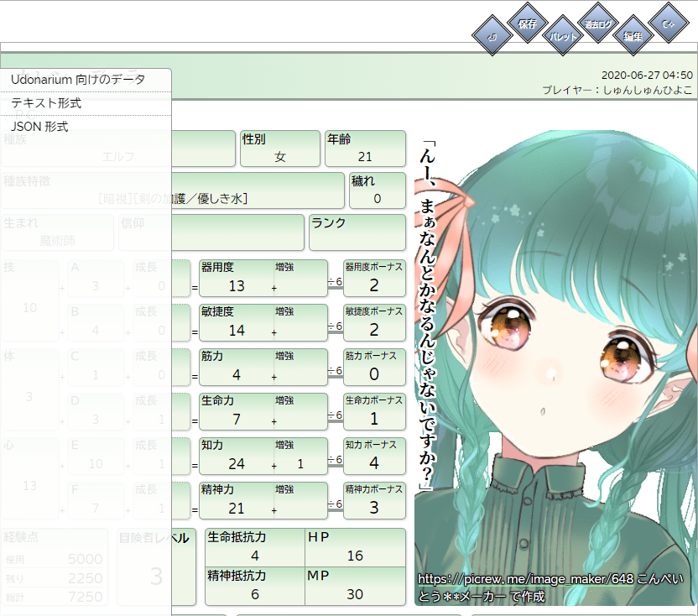Click the 精神力 value 21
Viewport: 698px width, 616px height.
(237, 509)
